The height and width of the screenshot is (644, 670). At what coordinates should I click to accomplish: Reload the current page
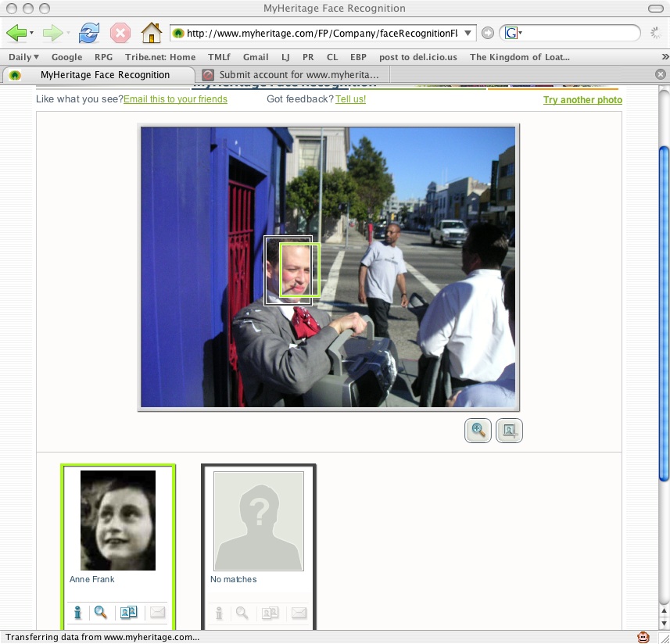(89, 33)
